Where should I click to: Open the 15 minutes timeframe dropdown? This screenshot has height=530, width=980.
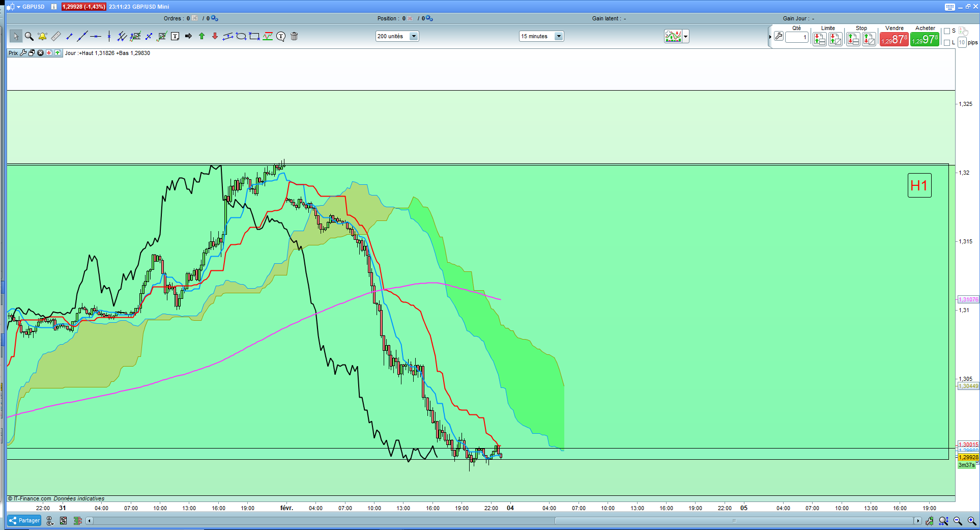[x=541, y=36]
